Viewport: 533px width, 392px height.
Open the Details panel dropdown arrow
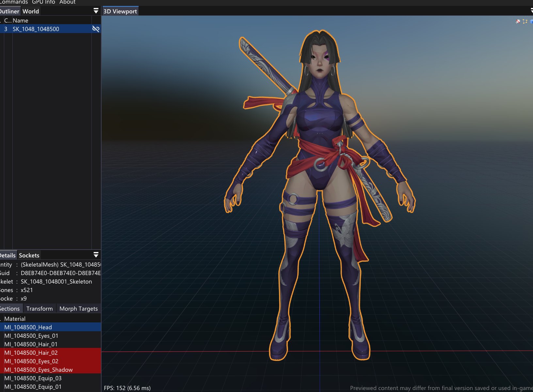click(96, 255)
